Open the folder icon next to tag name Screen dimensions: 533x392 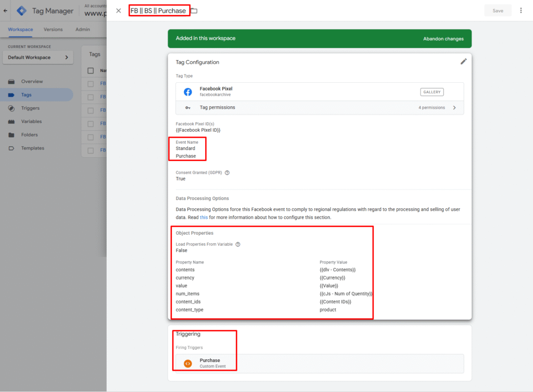194,10
